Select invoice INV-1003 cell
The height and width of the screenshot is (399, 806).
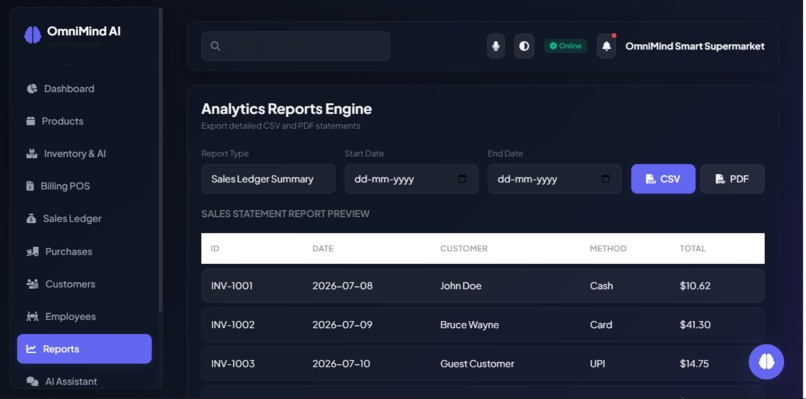(232, 364)
